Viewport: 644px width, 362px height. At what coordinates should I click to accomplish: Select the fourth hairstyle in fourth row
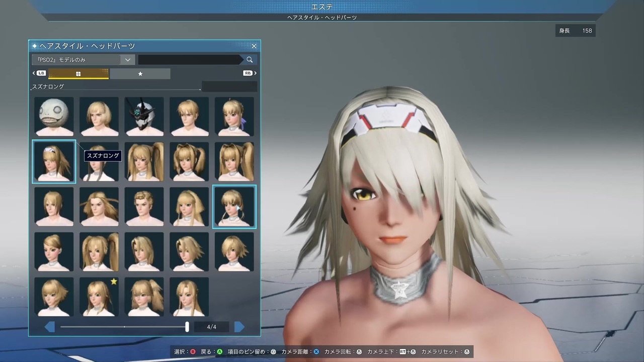pyautogui.click(x=189, y=251)
